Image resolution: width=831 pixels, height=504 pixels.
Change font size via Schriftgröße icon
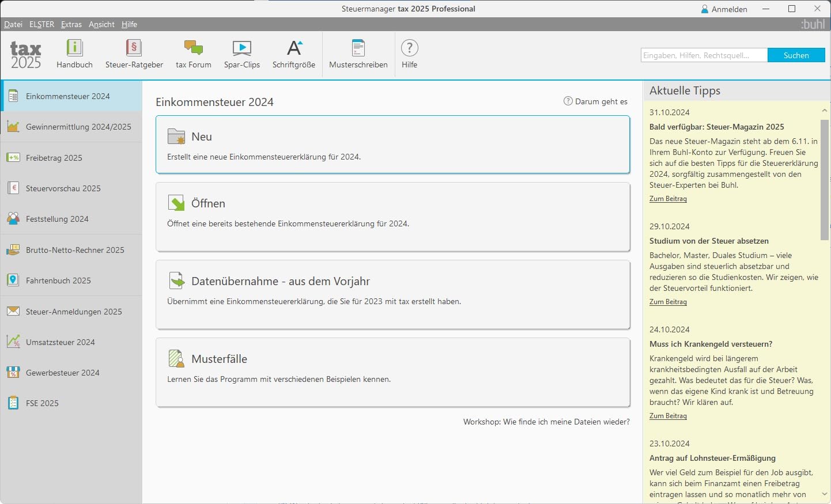294,47
